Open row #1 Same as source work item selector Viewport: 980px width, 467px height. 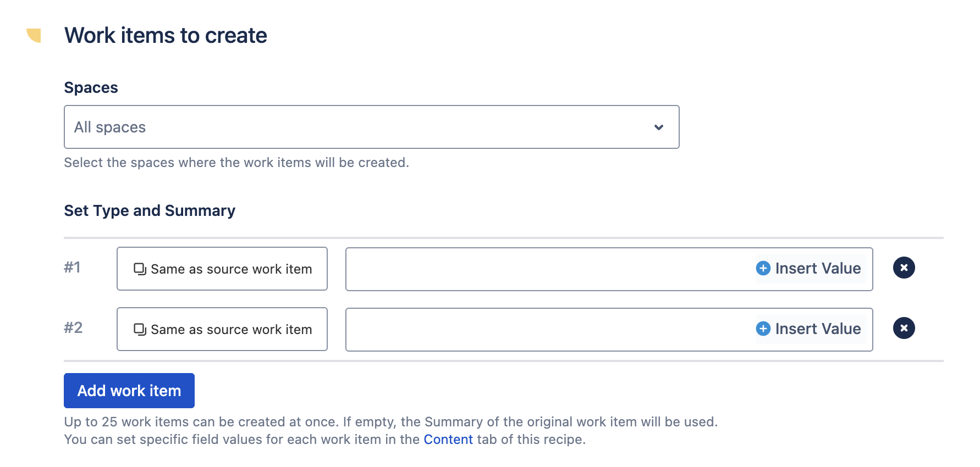[x=222, y=269]
